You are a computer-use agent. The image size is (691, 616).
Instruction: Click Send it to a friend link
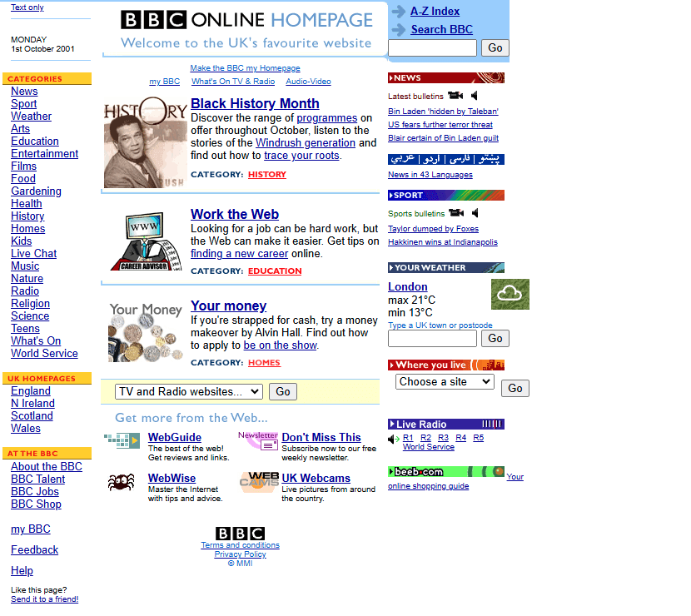(44, 599)
